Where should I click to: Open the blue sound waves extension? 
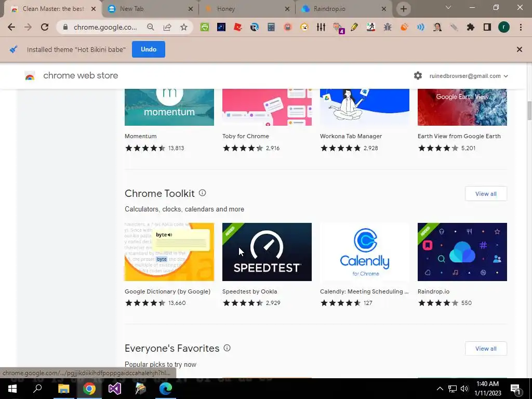coord(421,27)
